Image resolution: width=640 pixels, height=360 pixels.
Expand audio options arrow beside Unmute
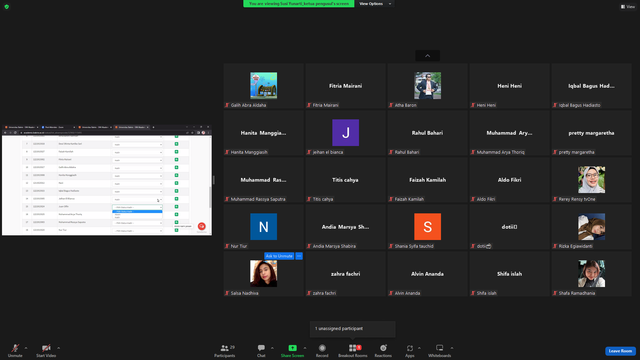(26, 348)
